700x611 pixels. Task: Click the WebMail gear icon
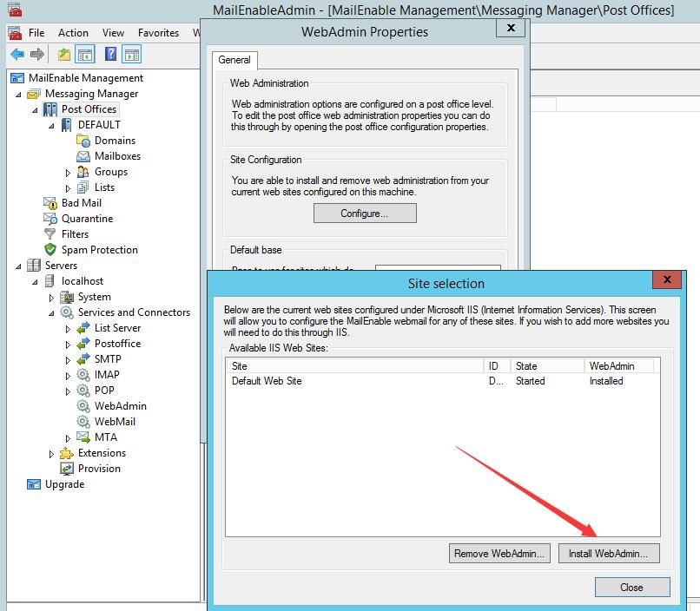[83, 422]
